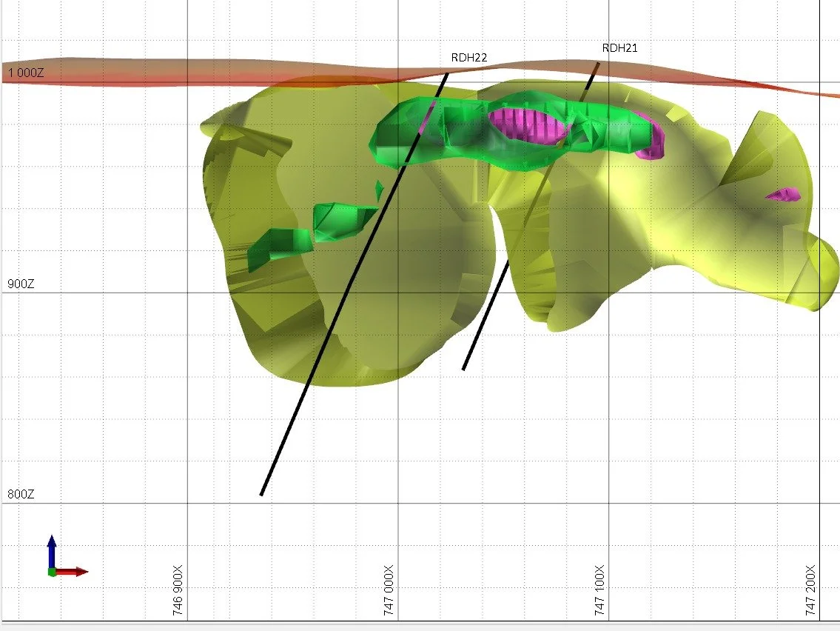The height and width of the screenshot is (631, 840).
Task: Click the 900Z elevation label
Action: (21, 284)
